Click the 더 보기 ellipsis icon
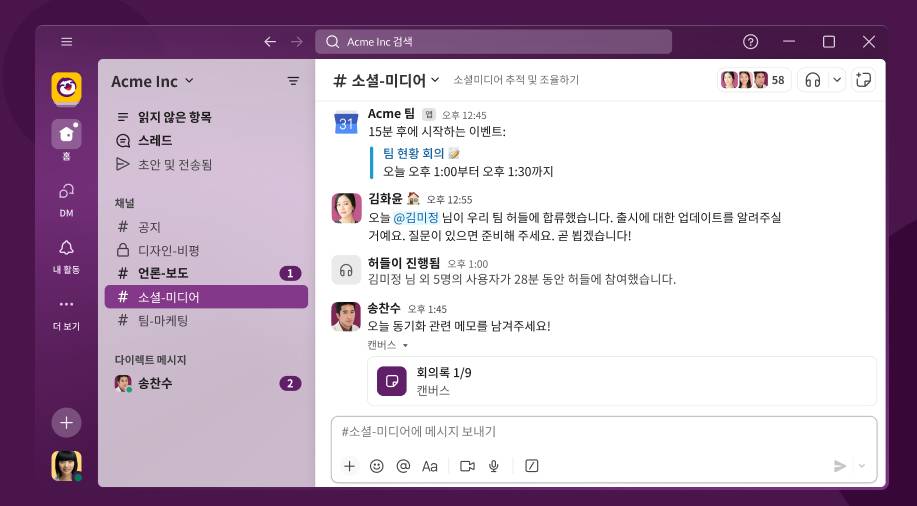Viewport: 917px width, 506px height. 66,304
